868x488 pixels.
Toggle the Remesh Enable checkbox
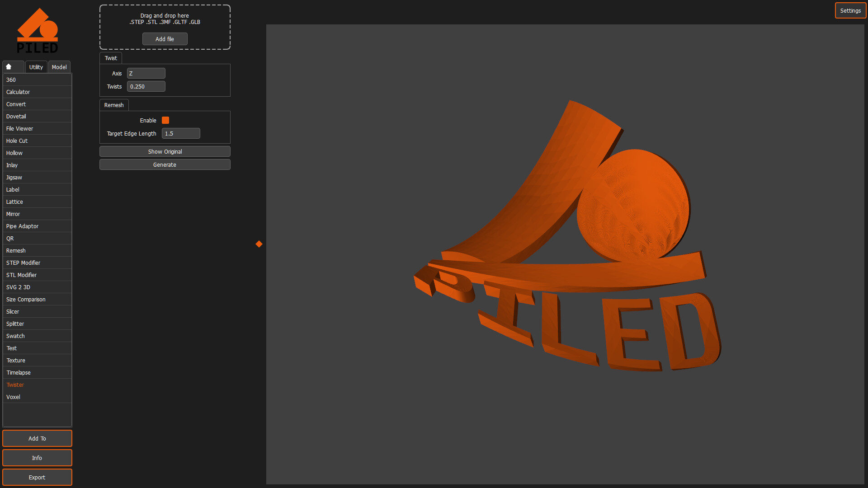click(165, 120)
